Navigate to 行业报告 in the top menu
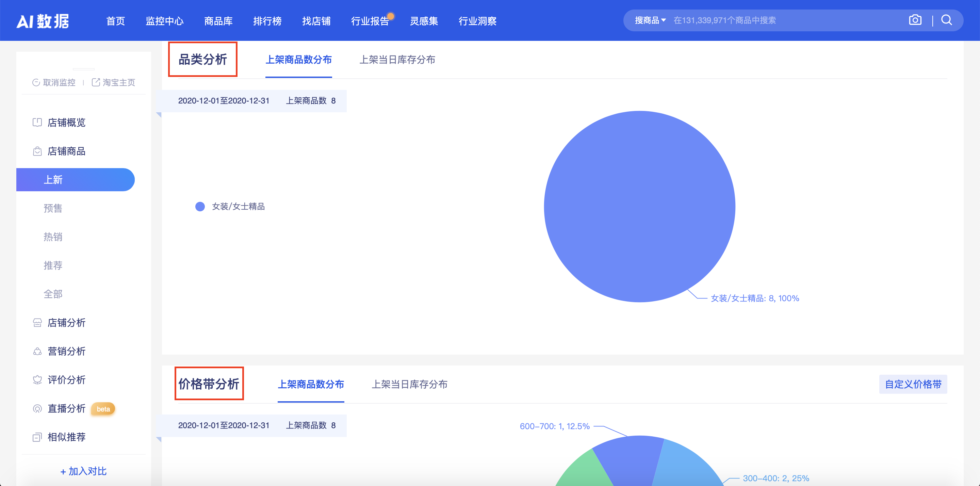The height and width of the screenshot is (486, 980). pos(371,21)
